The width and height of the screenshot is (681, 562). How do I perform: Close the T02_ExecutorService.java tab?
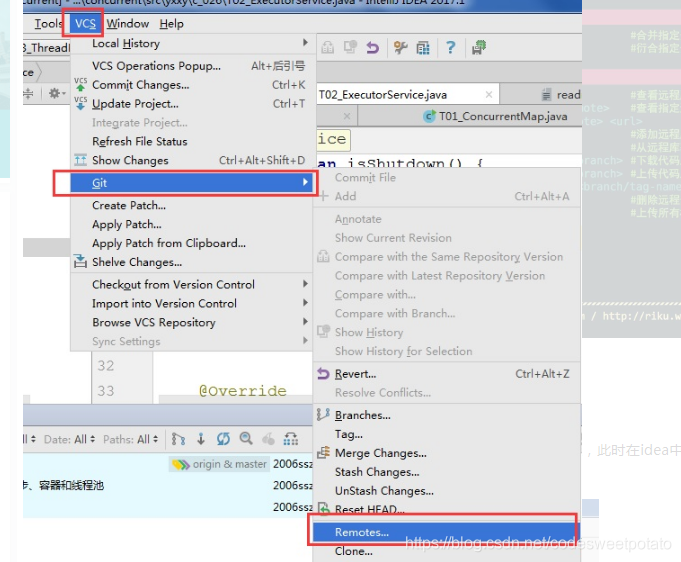(489, 94)
